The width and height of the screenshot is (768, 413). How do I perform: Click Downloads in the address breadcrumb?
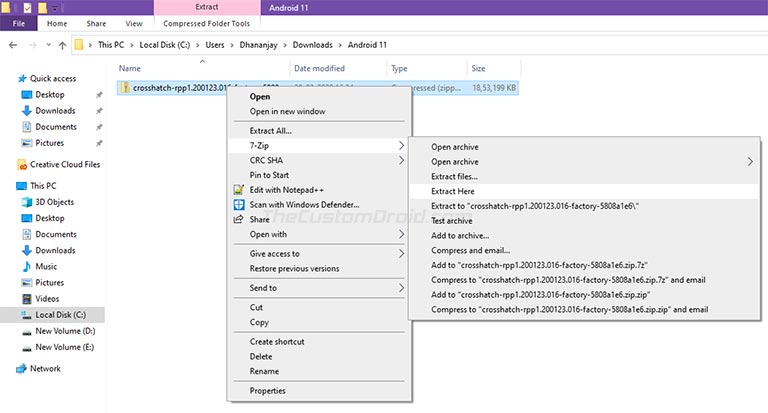tap(312, 45)
